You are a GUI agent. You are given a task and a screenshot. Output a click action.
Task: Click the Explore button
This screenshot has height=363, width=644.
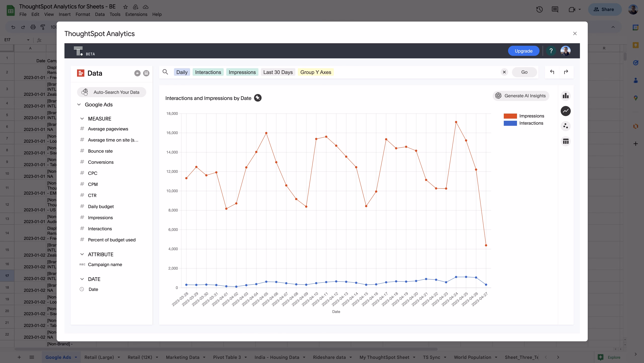[609, 357]
